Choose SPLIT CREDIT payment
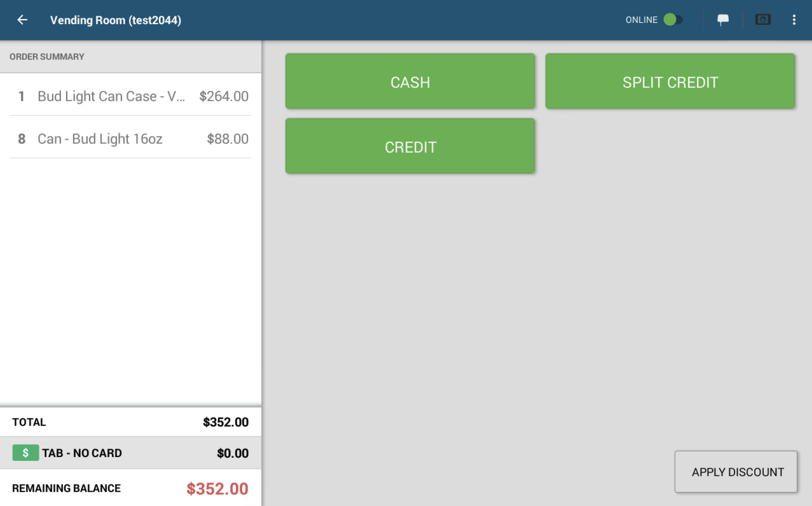Image resolution: width=812 pixels, height=506 pixels. coord(670,81)
